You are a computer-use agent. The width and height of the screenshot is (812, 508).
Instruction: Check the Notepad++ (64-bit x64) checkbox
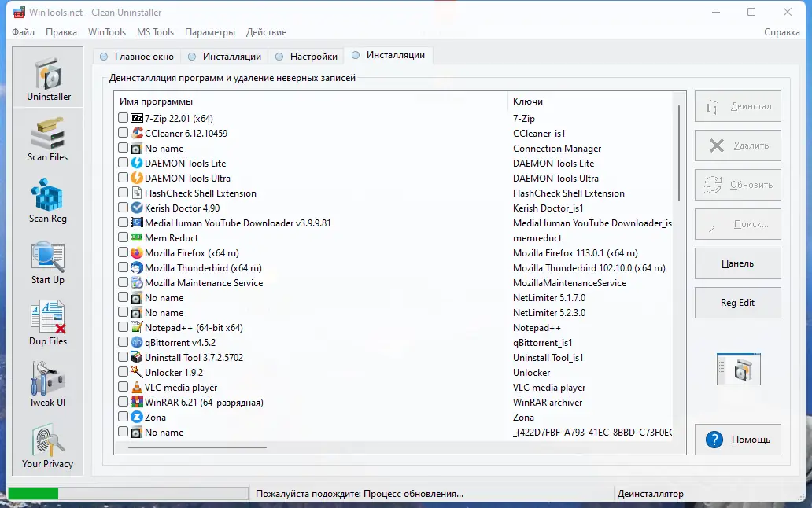tap(123, 327)
